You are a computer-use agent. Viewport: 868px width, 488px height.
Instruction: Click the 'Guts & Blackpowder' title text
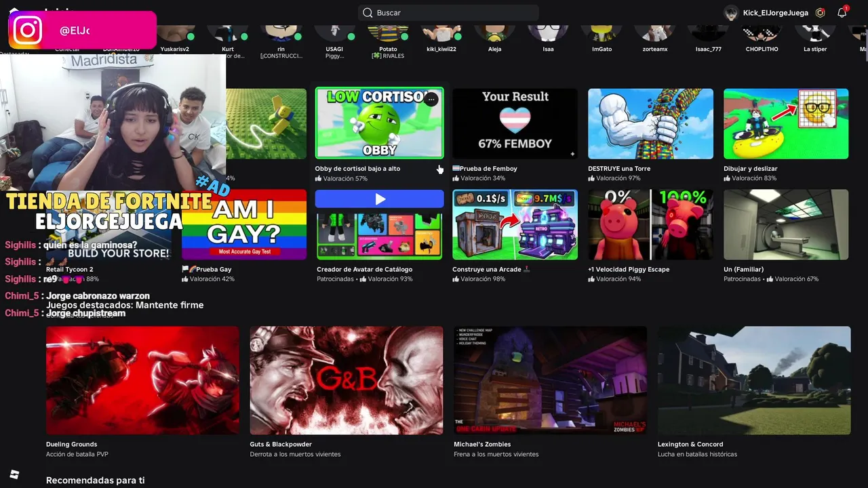[281, 445]
